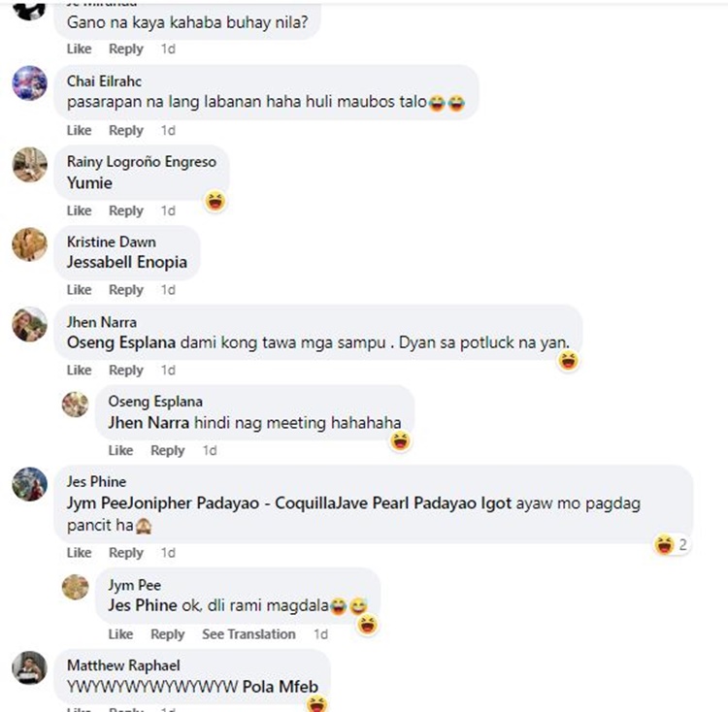728x712 pixels.
Task: Reply to Jhen Narra's comment
Action: pyautogui.click(x=125, y=371)
